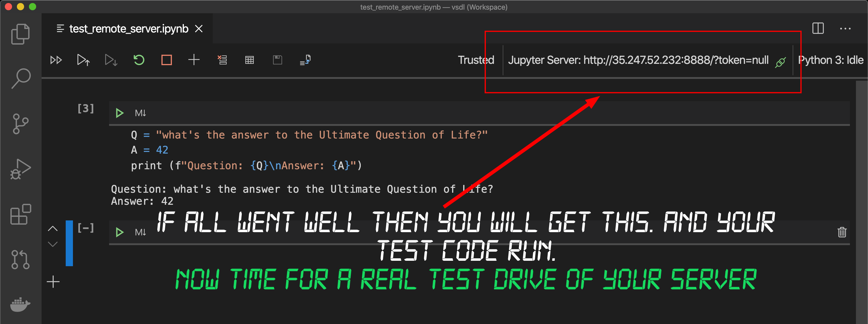
Task: Click the yellow minimize window button
Action: (20, 6)
